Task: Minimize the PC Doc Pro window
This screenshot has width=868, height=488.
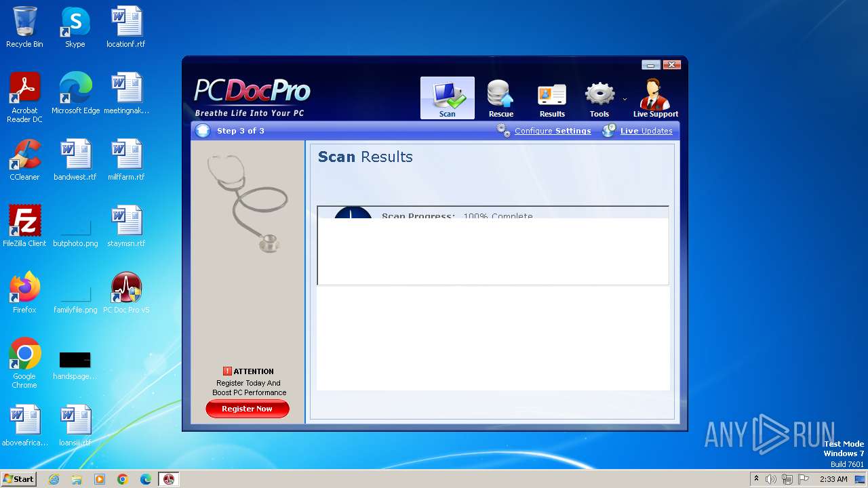Action: tap(650, 65)
